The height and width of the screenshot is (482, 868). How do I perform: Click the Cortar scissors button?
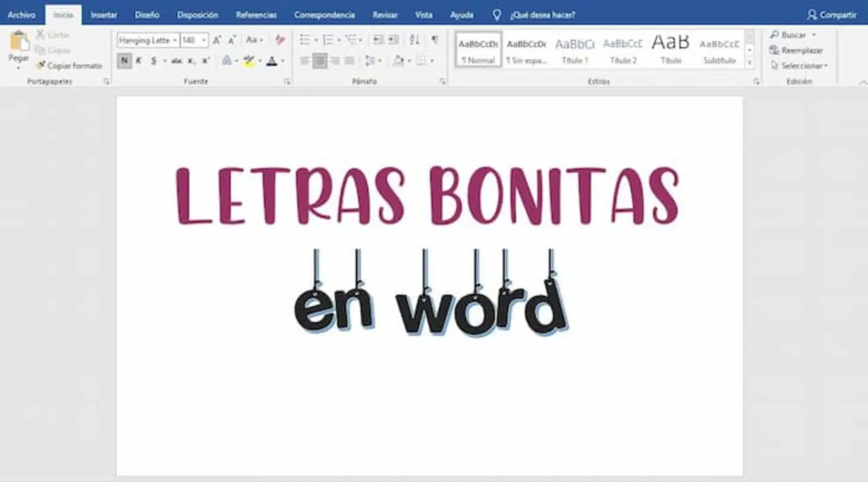click(x=52, y=35)
